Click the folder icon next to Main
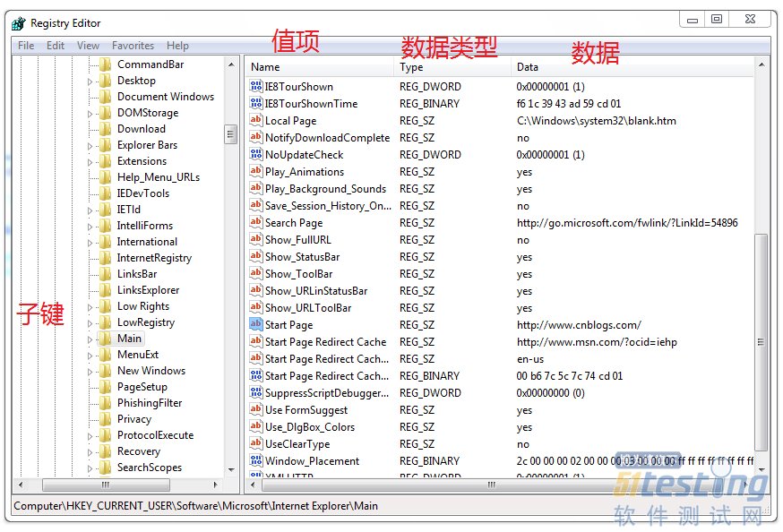 pos(105,339)
